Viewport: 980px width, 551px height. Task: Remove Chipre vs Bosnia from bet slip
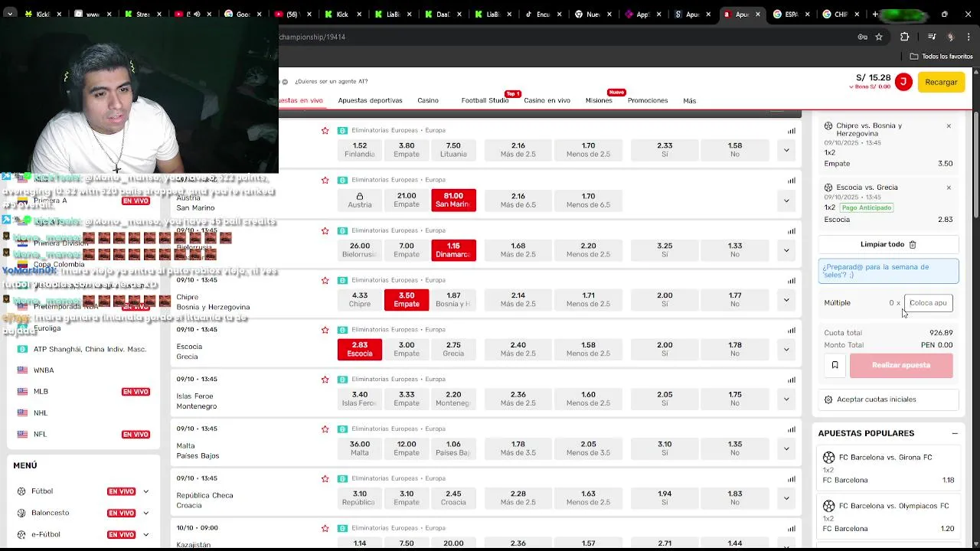pyautogui.click(x=949, y=126)
